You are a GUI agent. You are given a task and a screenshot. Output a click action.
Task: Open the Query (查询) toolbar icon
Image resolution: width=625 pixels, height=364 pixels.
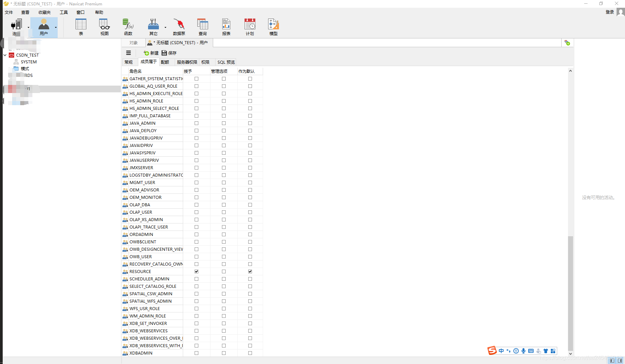pyautogui.click(x=203, y=27)
